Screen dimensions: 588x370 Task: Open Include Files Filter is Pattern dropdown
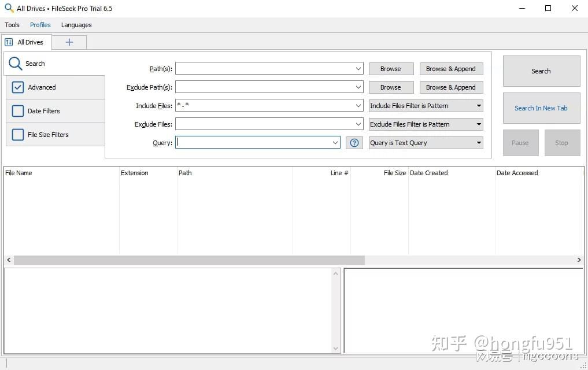[426, 106]
